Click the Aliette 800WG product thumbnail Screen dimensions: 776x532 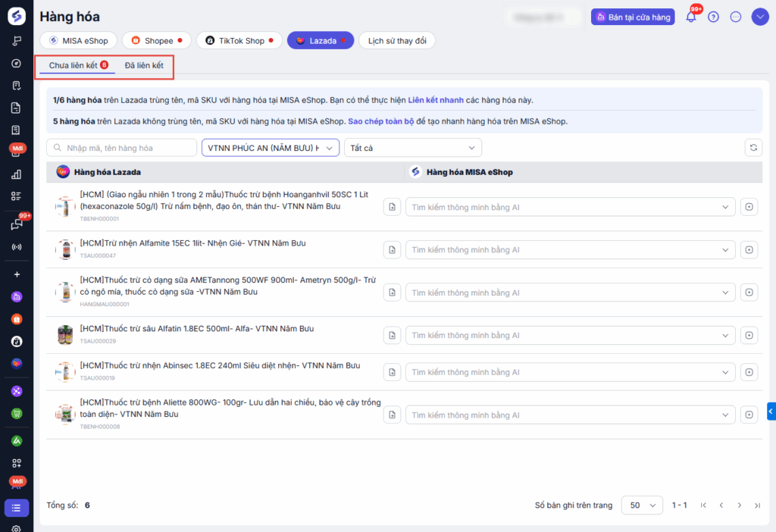(65, 415)
